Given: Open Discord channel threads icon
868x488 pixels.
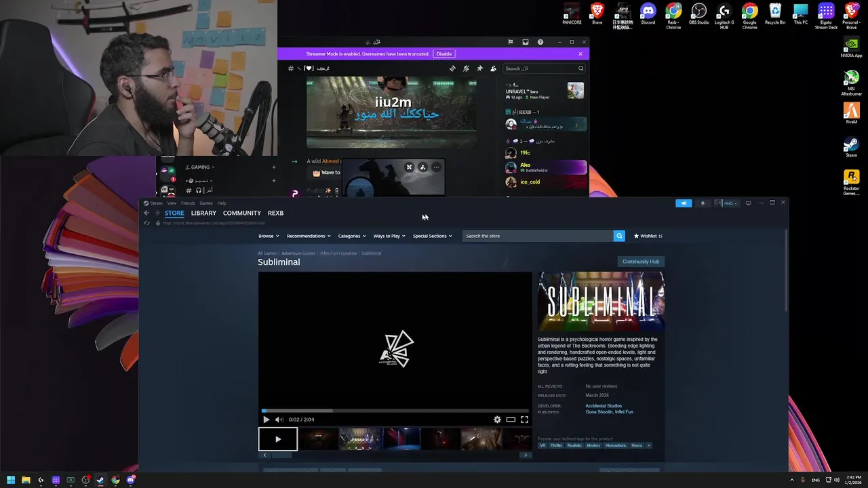Looking at the screenshot, I should [x=452, y=68].
